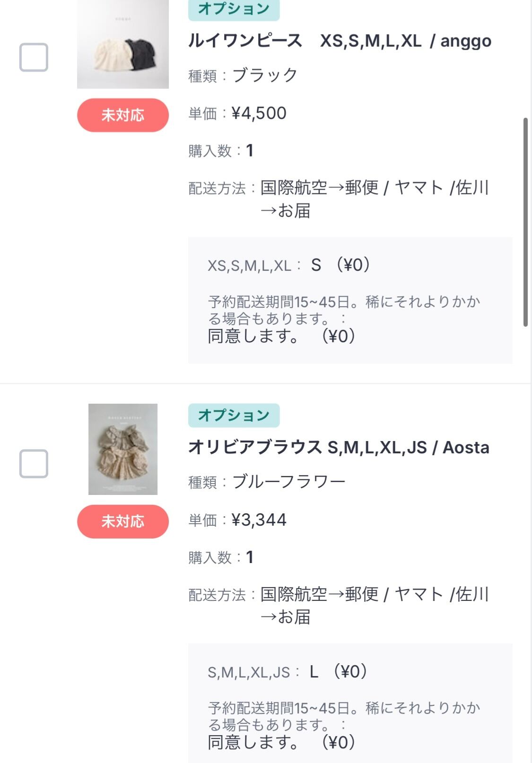Click the ¥4,500 unit price

pos(259,113)
